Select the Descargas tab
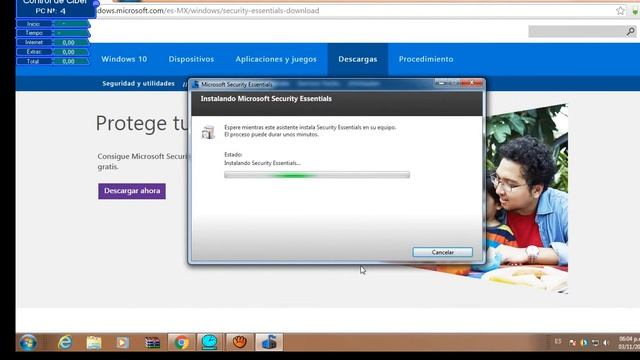The width and height of the screenshot is (640, 360). click(x=358, y=59)
